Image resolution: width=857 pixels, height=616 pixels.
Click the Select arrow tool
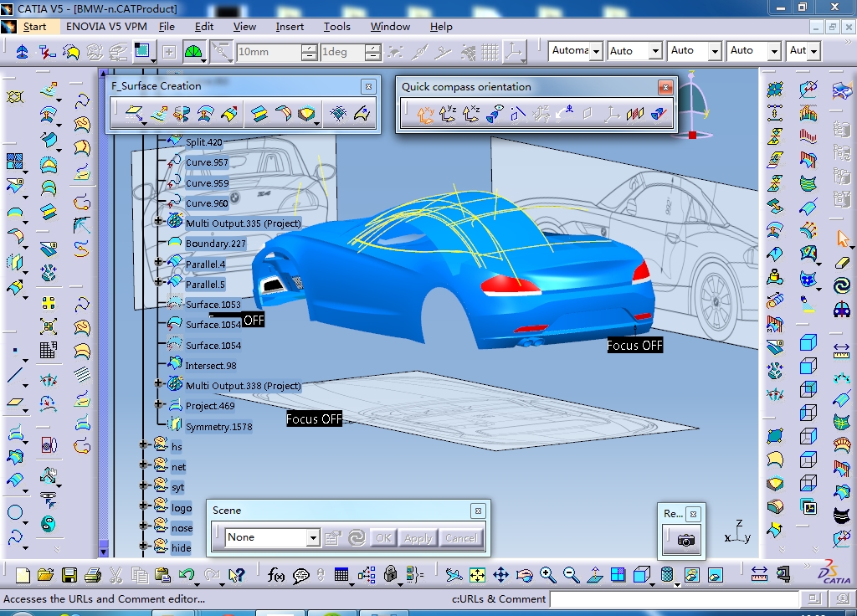(842, 239)
